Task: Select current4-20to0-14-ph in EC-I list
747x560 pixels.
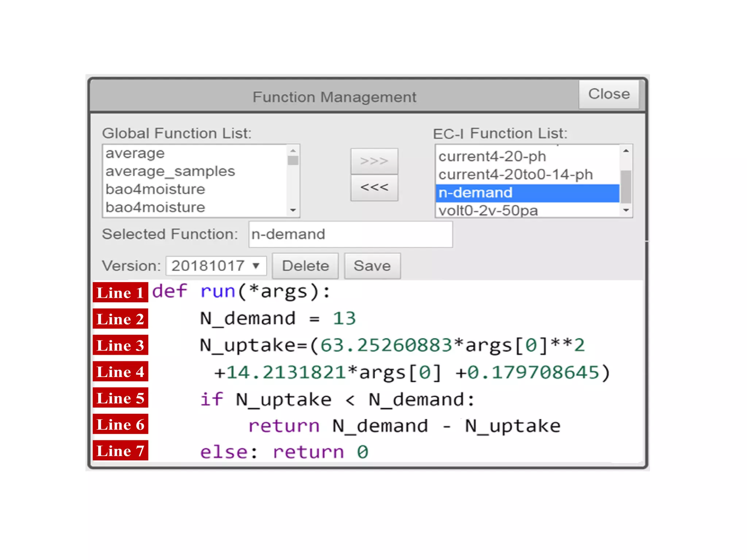Action: click(x=515, y=175)
